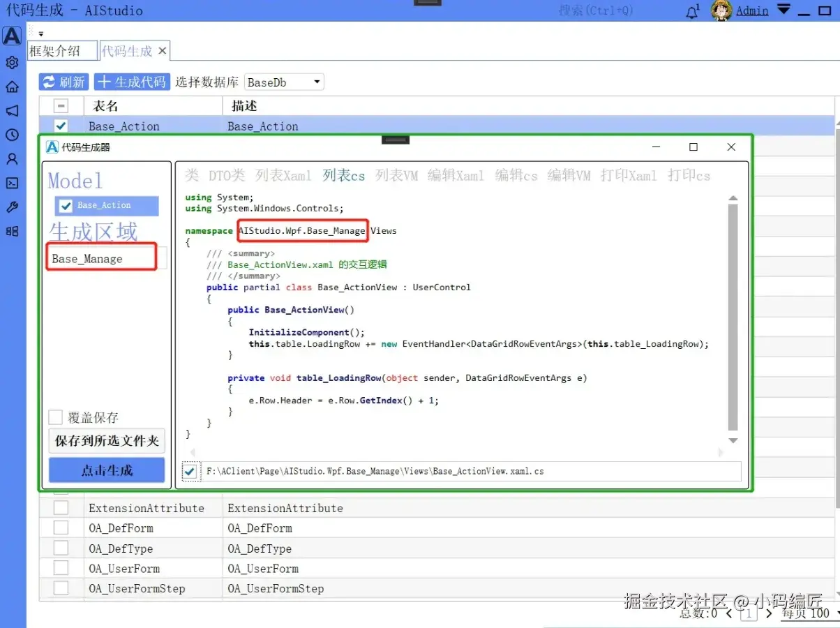Open the small toolbar overflow arrow
The width and height of the screenshot is (840, 628).
tap(40, 33)
